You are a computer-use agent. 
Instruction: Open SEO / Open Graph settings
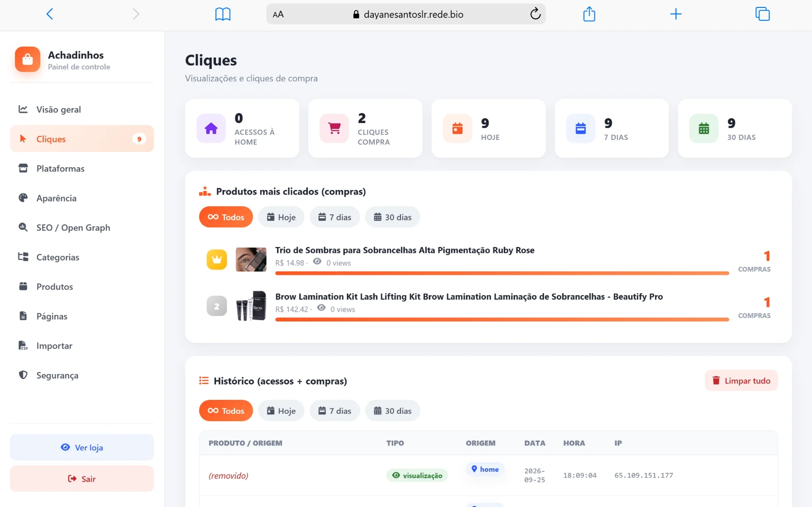[82, 227]
